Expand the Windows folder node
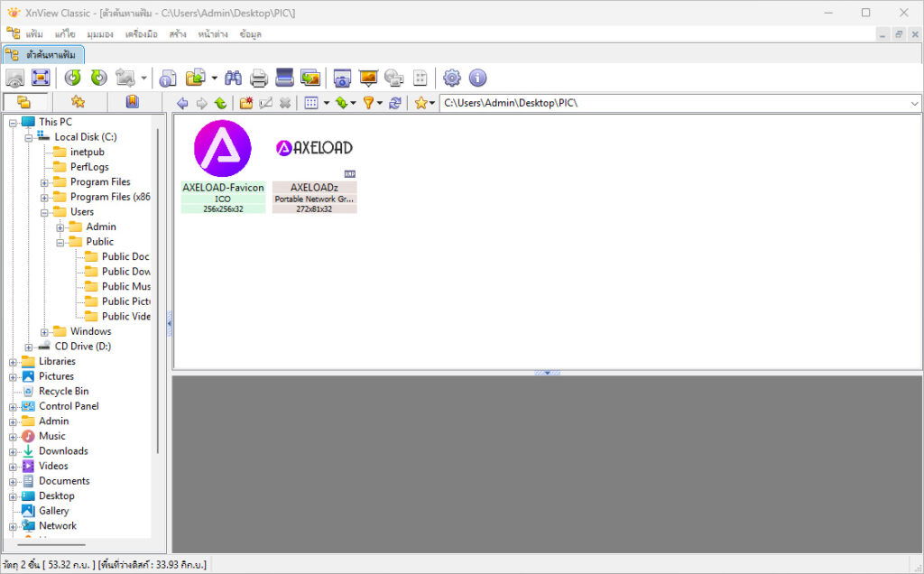Image resolution: width=924 pixels, height=574 pixels. click(44, 332)
